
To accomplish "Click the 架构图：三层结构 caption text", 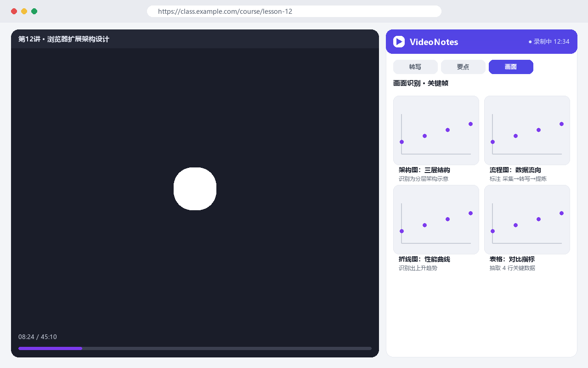I will point(424,170).
